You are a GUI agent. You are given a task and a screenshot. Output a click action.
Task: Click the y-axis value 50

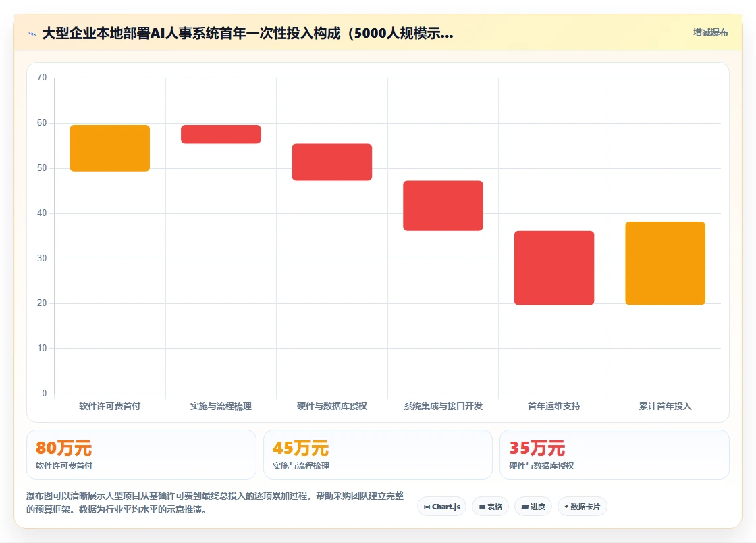(x=42, y=167)
